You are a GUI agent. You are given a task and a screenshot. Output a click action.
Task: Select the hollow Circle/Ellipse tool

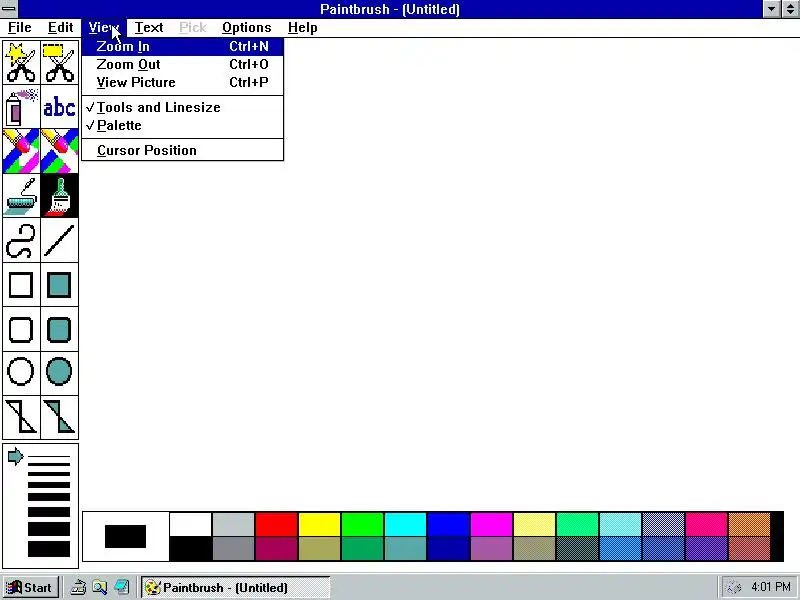click(x=21, y=372)
